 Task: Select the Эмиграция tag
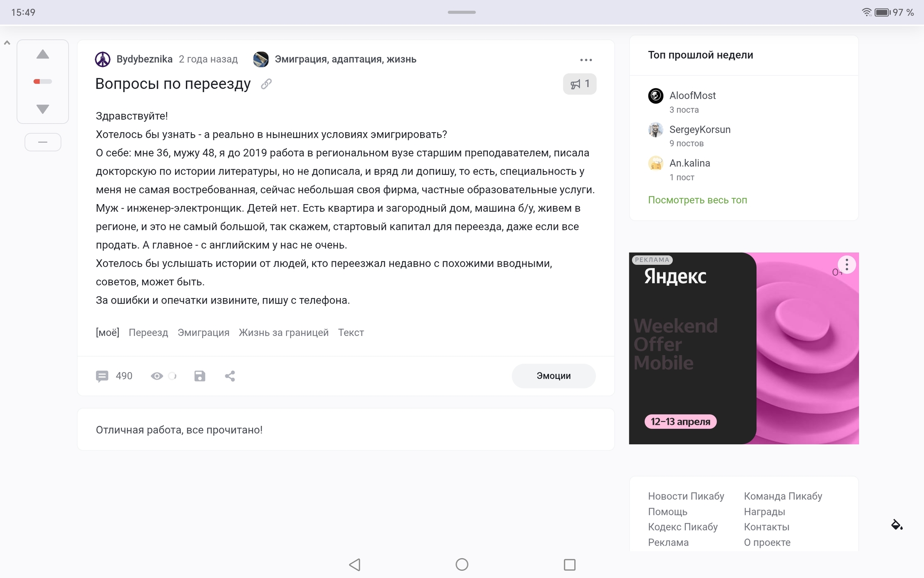tap(203, 333)
